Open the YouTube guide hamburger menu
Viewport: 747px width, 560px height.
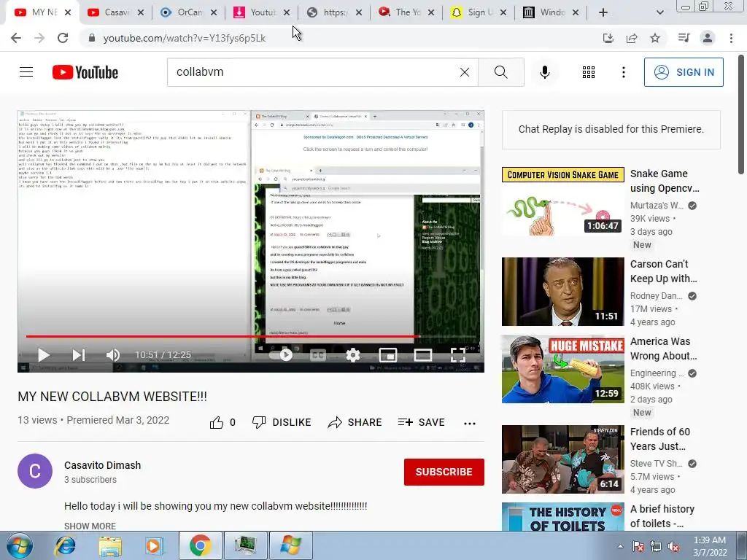point(26,72)
